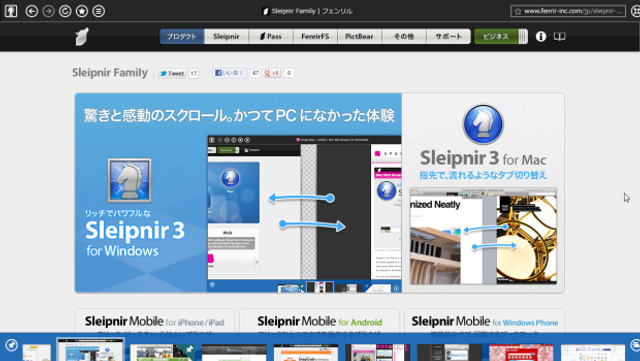Click the tweet count showing 17
The height and width of the screenshot is (361, 640).
click(x=193, y=73)
